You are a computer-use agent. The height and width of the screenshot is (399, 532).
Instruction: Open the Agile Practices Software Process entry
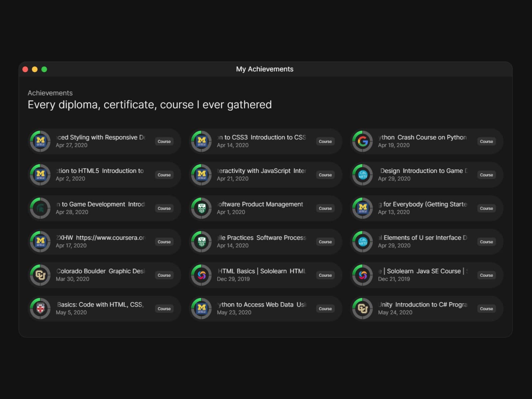pyautogui.click(x=261, y=238)
